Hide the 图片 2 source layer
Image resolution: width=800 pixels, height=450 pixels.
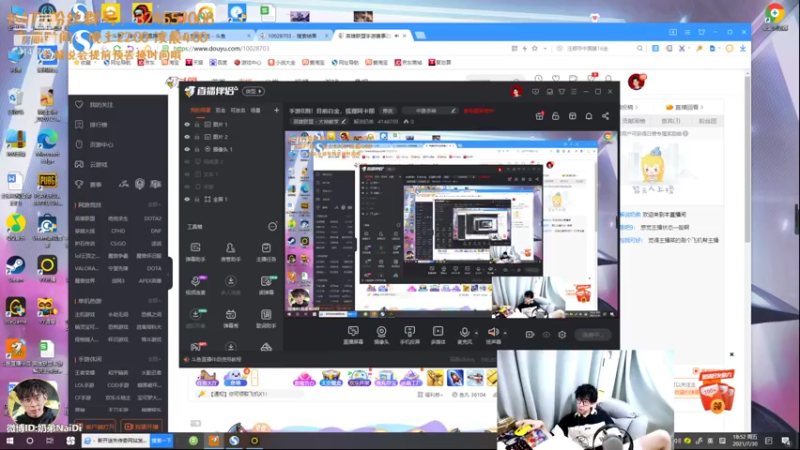point(187,137)
